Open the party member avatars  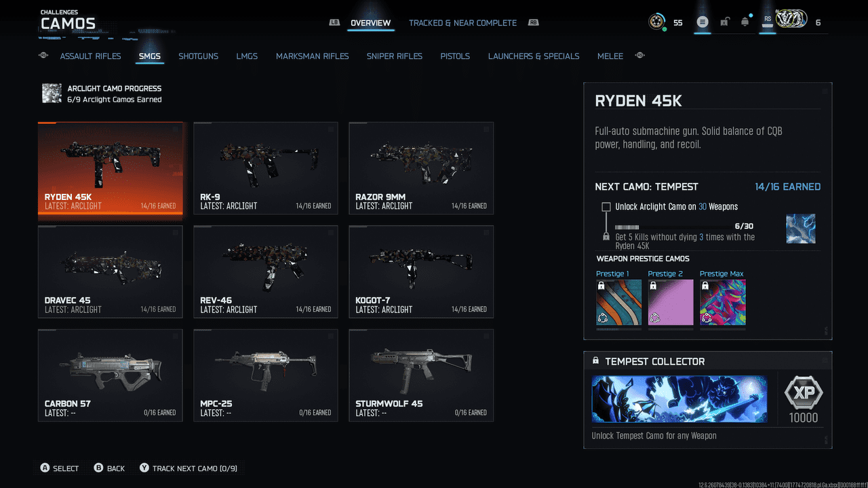(791, 22)
